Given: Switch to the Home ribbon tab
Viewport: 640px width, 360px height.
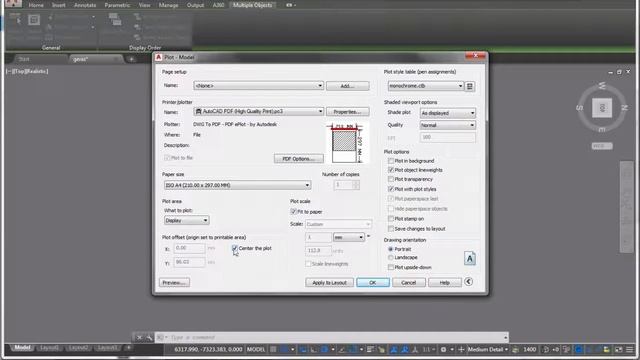Looking at the screenshot, I should point(36,5).
